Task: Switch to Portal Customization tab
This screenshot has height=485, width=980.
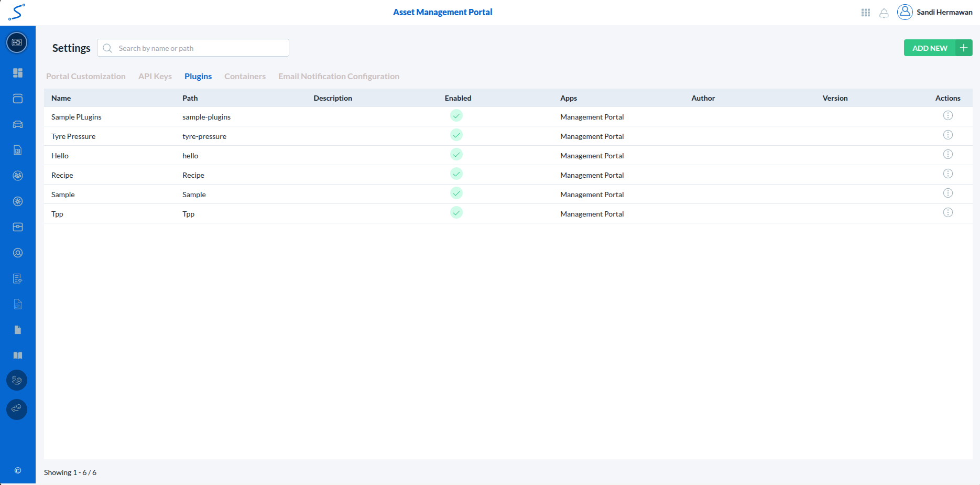Action: pos(86,77)
